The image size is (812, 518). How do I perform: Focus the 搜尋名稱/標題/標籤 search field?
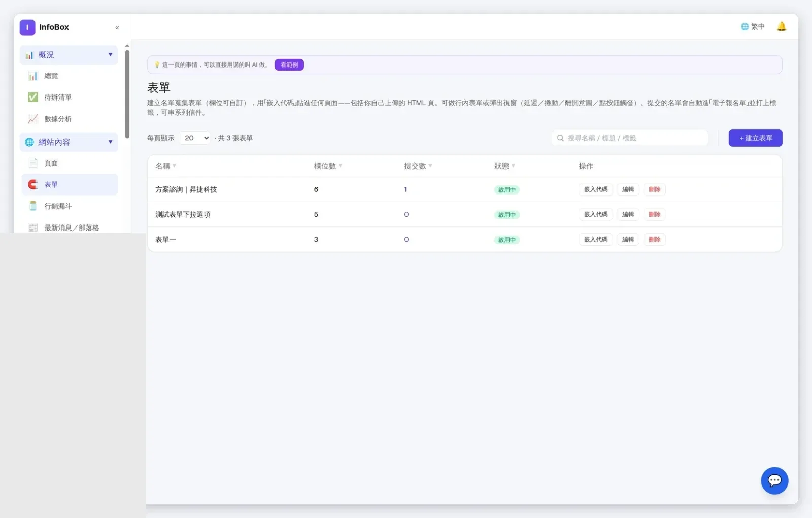pos(630,138)
